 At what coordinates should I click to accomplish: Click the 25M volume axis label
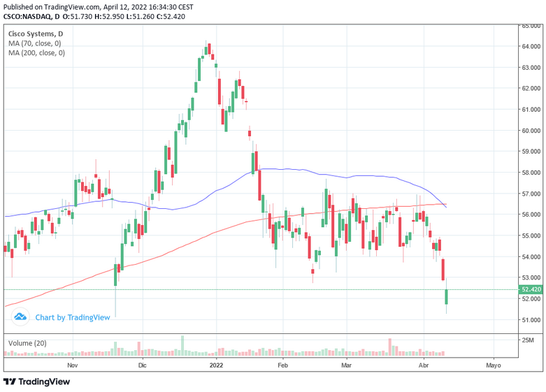[x=528, y=340]
